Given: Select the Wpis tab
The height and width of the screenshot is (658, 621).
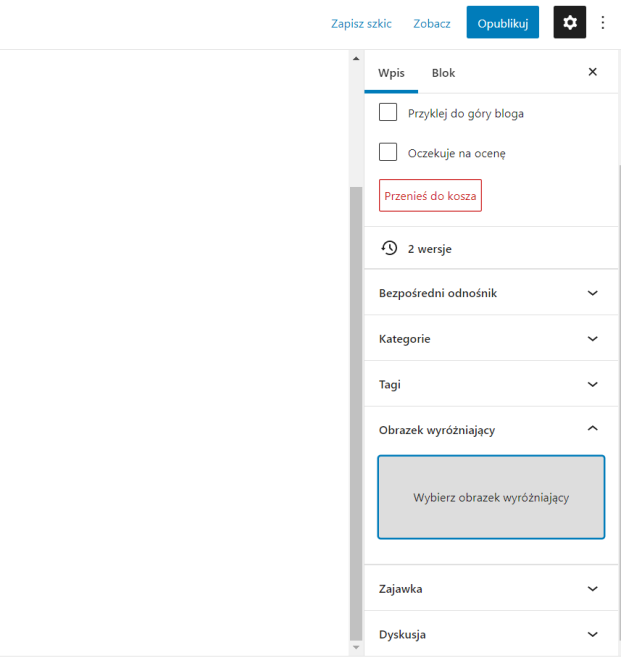Looking at the screenshot, I should tap(390, 73).
